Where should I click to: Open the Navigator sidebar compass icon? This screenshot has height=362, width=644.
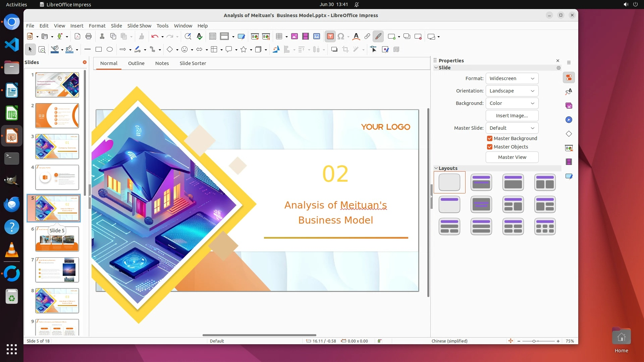(x=569, y=120)
